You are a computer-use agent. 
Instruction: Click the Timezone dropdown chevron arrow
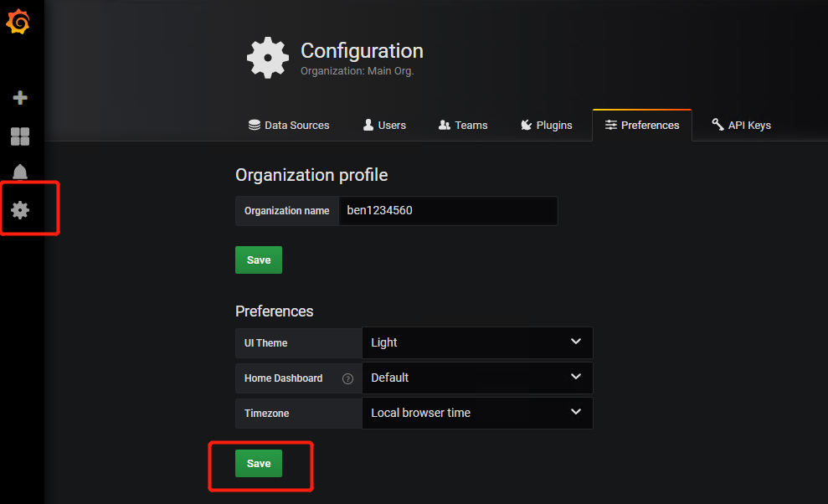pos(575,412)
